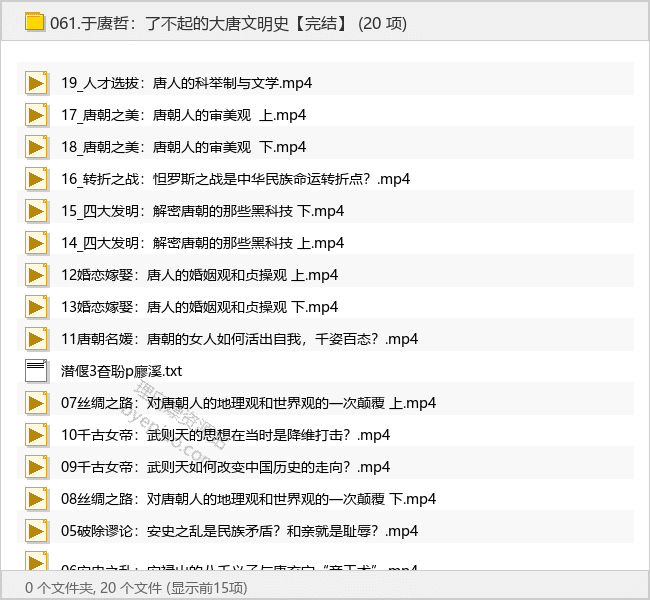This screenshot has width=650, height=600.
Task: Click the video icon for 19_人才选拔
Action: tap(36, 83)
